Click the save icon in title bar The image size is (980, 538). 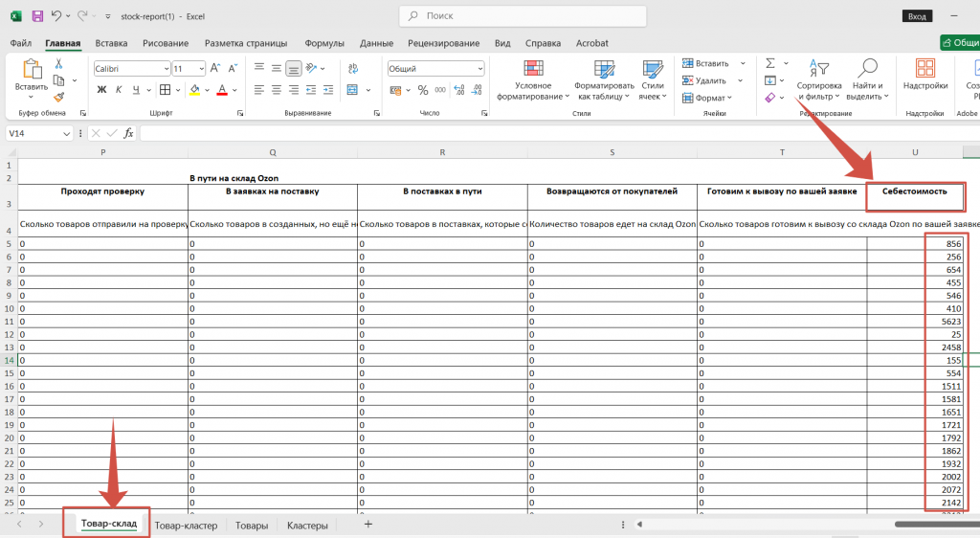[x=37, y=16]
